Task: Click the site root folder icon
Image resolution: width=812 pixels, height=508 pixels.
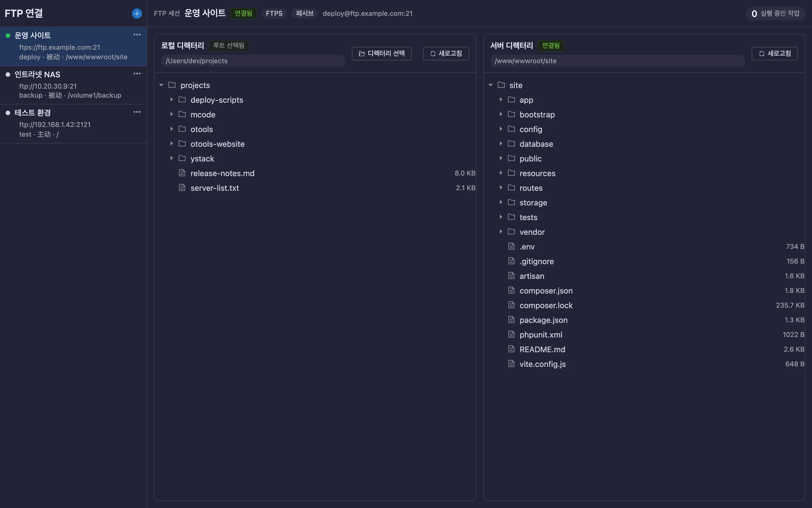Action: (x=501, y=85)
